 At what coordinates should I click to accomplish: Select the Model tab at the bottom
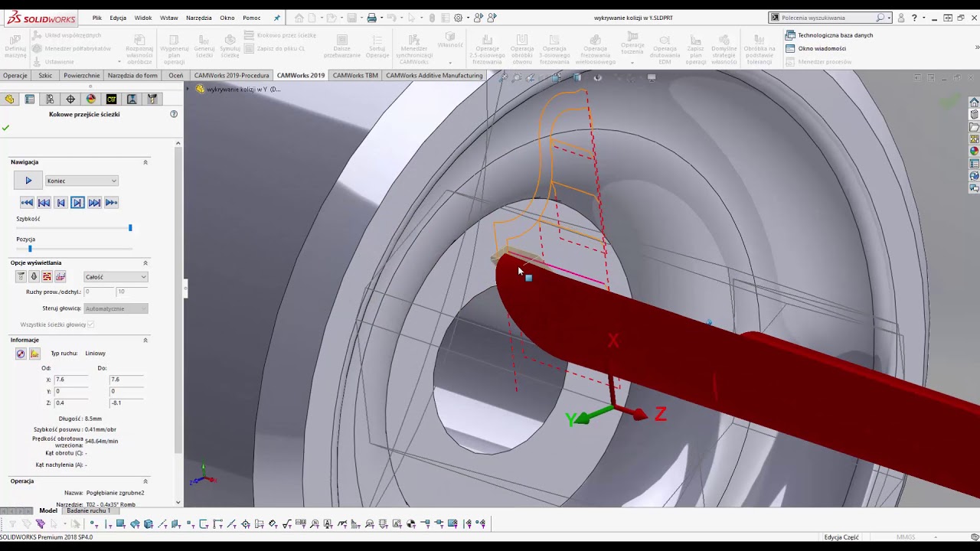(x=48, y=510)
